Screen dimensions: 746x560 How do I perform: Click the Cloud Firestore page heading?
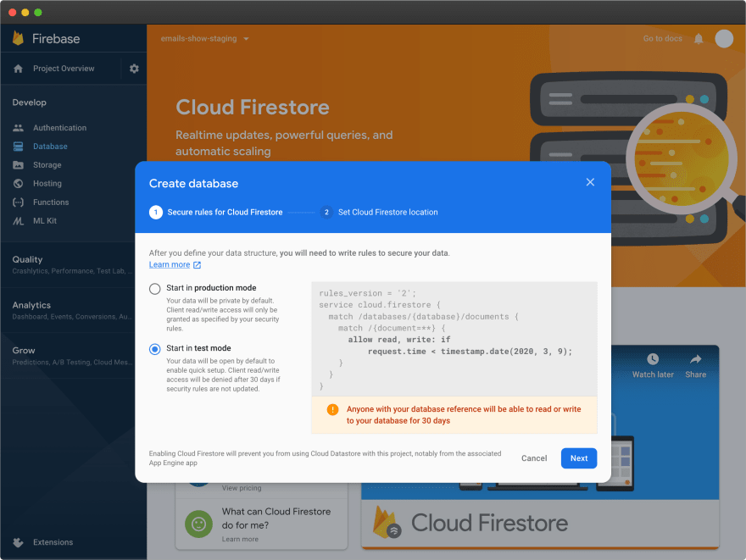point(252,107)
